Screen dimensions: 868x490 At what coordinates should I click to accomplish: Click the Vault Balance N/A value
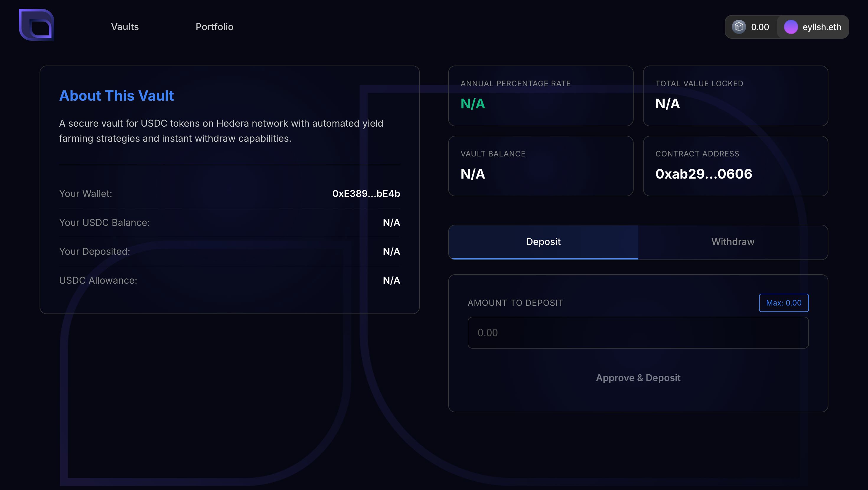click(x=473, y=174)
